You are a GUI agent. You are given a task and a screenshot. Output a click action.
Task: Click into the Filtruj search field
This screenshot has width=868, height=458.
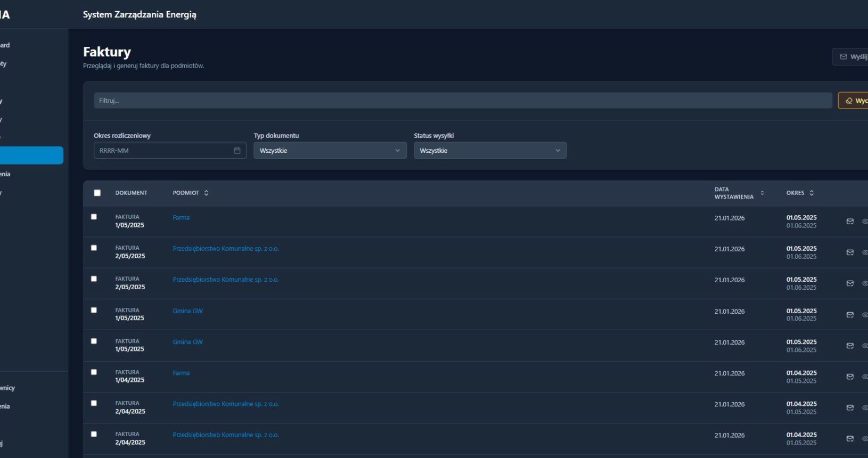(462, 101)
